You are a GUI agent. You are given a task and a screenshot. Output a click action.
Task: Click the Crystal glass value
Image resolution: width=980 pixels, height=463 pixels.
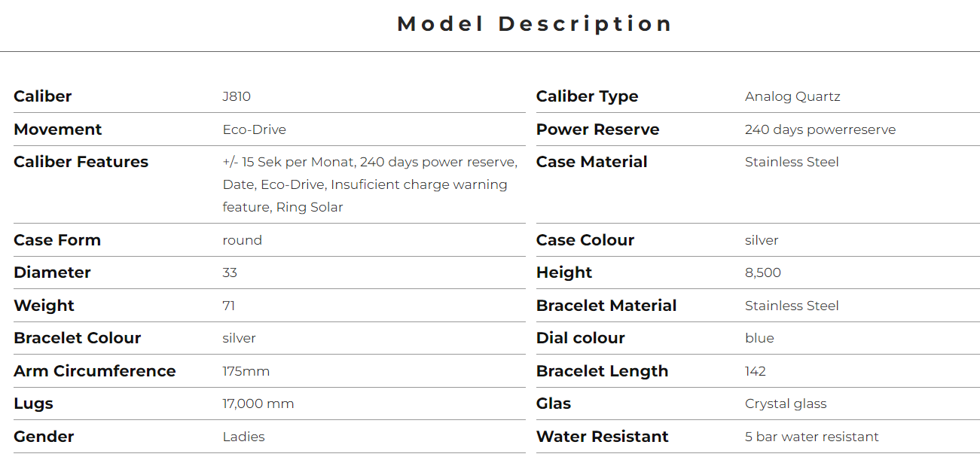786,404
